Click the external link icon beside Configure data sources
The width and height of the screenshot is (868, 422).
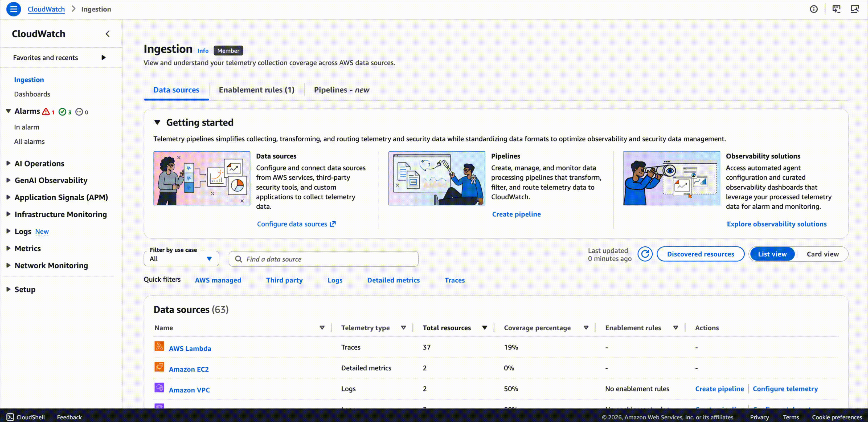(333, 224)
